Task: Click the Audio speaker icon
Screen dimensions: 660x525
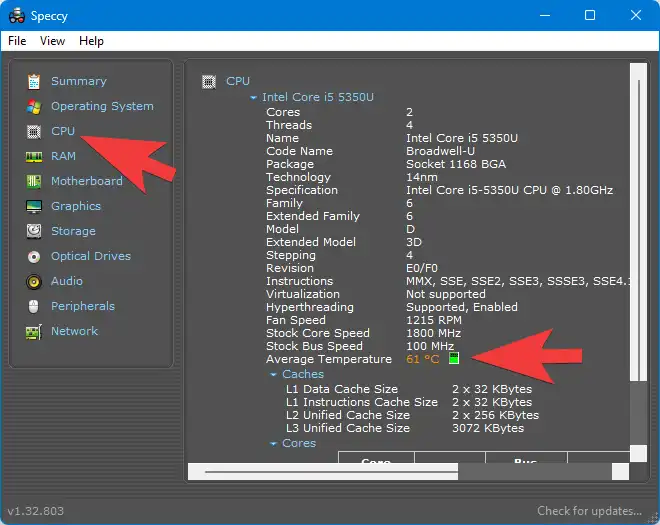Action: (x=34, y=281)
